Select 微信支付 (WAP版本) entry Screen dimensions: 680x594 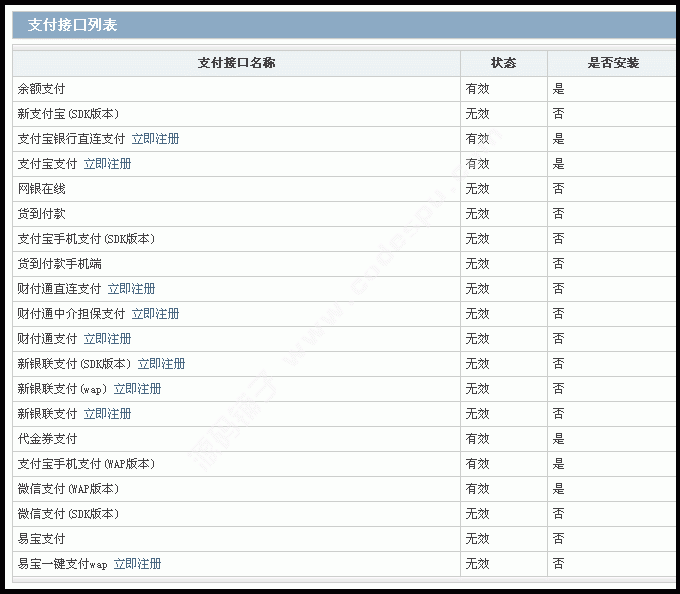click(68, 489)
